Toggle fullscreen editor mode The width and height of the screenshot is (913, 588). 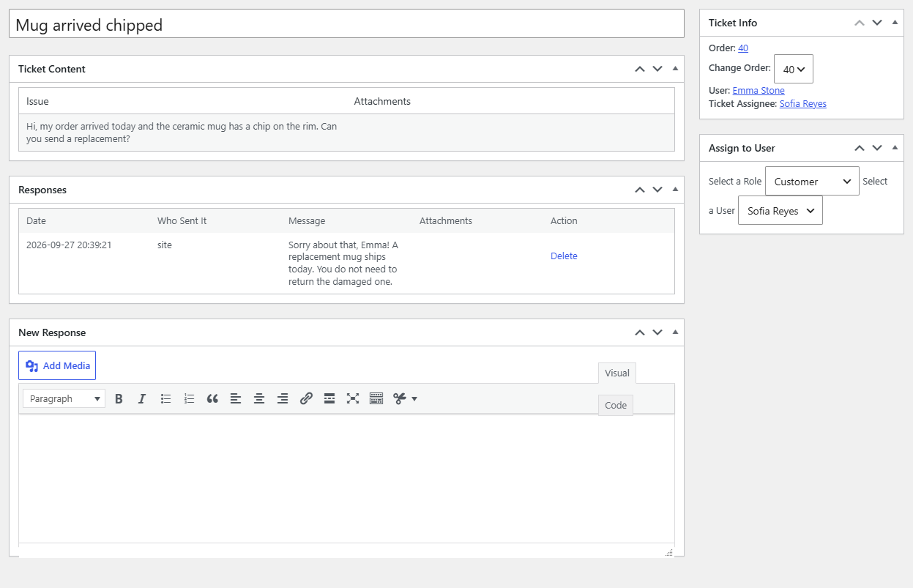(x=353, y=398)
